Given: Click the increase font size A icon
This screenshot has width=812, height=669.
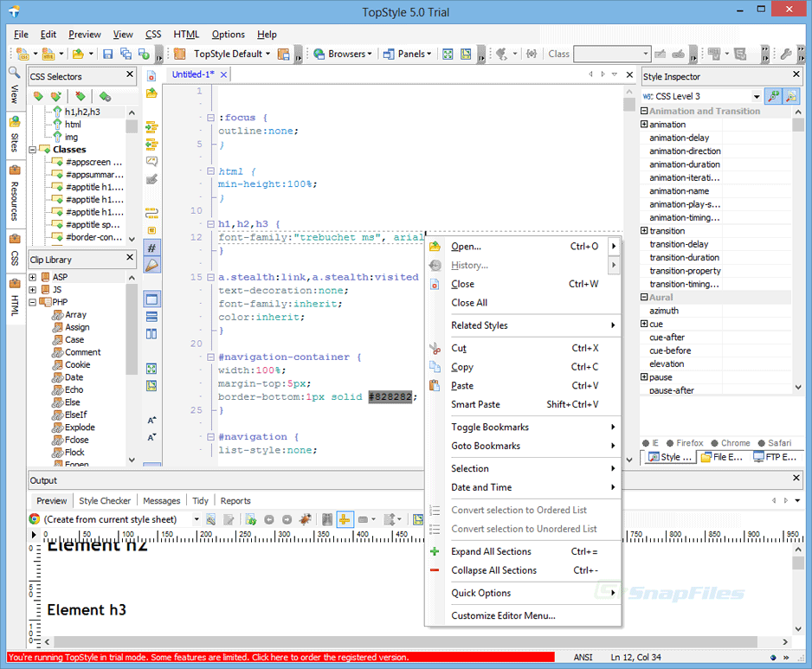Looking at the screenshot, I should (x=151, y=421).
